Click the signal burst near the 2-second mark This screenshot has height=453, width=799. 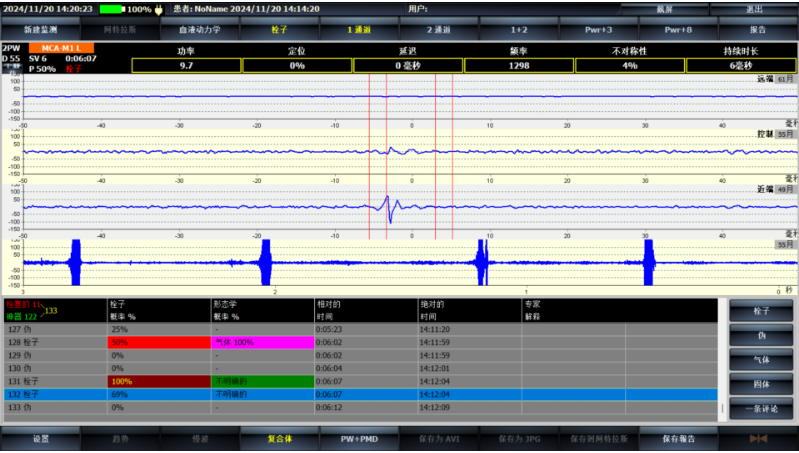click(265, 262)
